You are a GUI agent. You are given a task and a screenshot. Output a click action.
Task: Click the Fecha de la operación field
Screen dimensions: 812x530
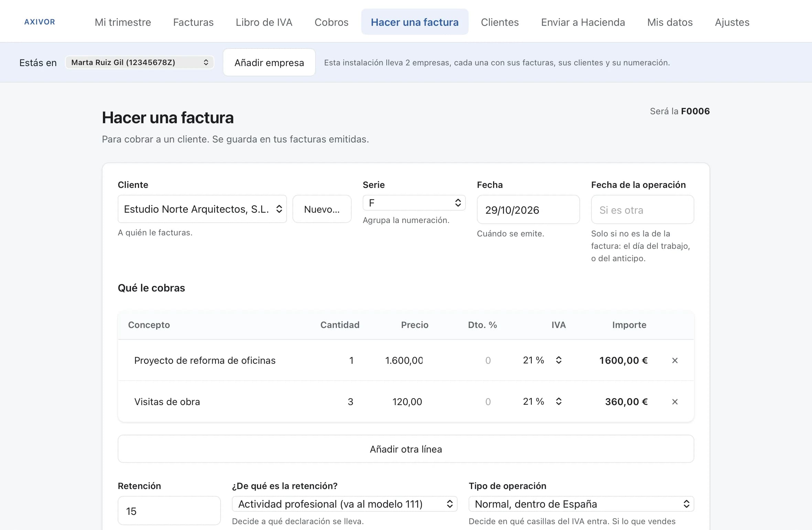[643, 210]
